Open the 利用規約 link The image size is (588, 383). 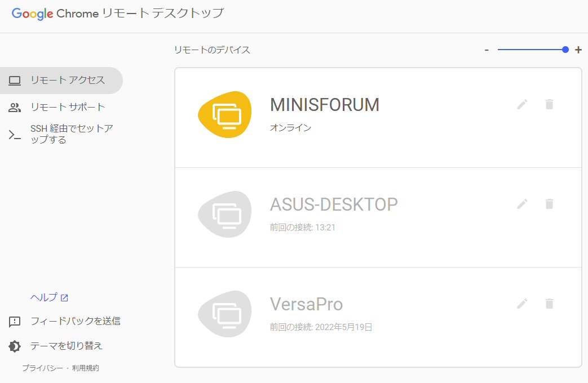coord(86,368)
